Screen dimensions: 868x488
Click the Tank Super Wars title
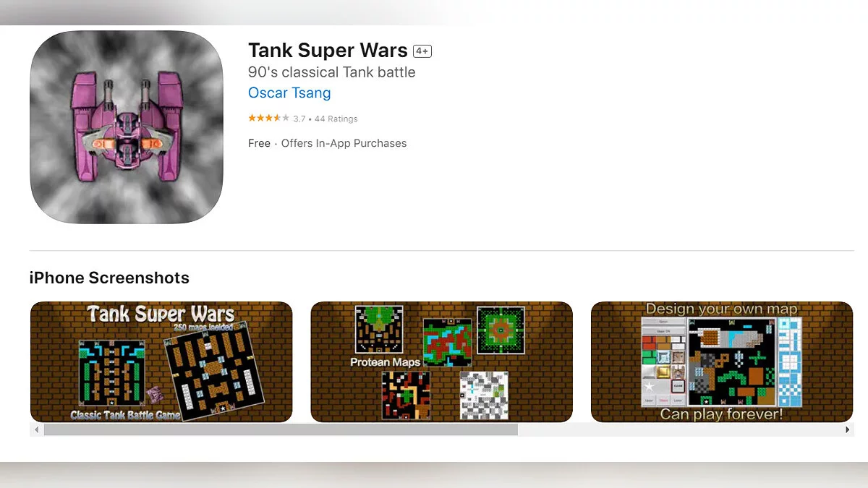coord(328,50)
